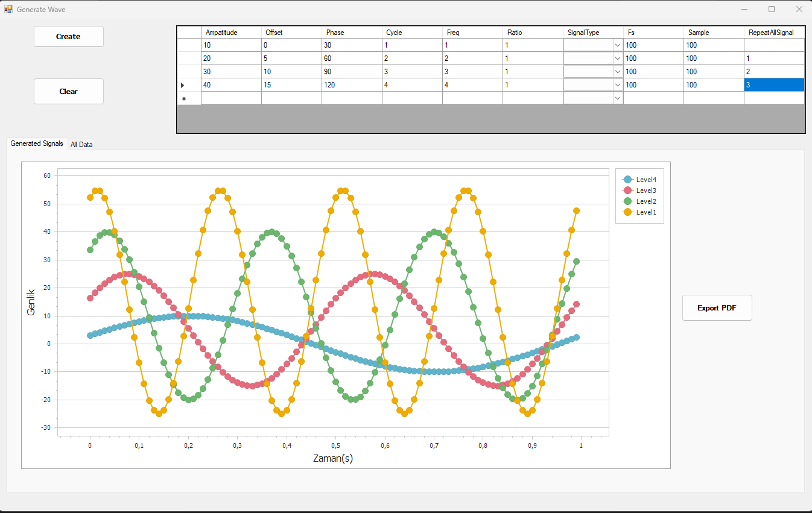Screen dimensions: 812x513
Task: Click the Clear button
Action: 68,91
